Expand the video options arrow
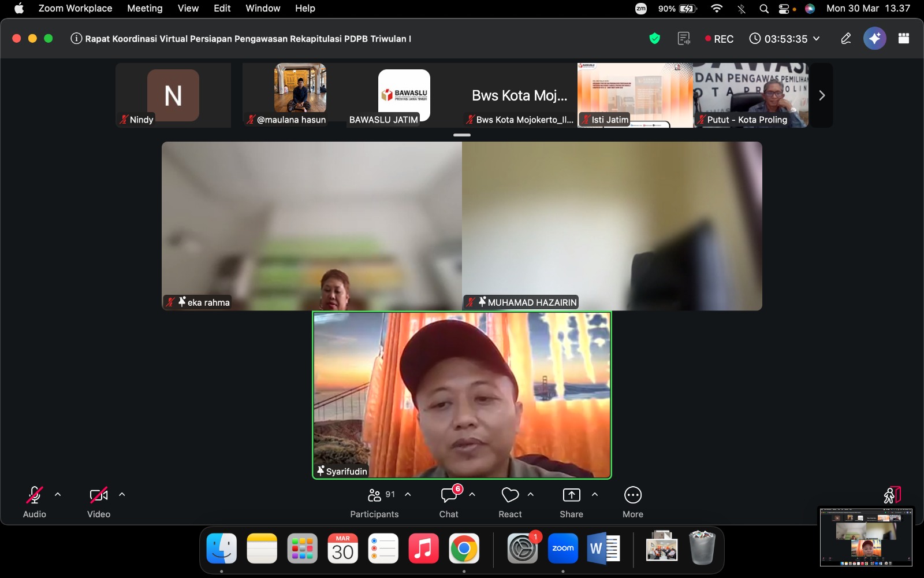 point(122,495)
